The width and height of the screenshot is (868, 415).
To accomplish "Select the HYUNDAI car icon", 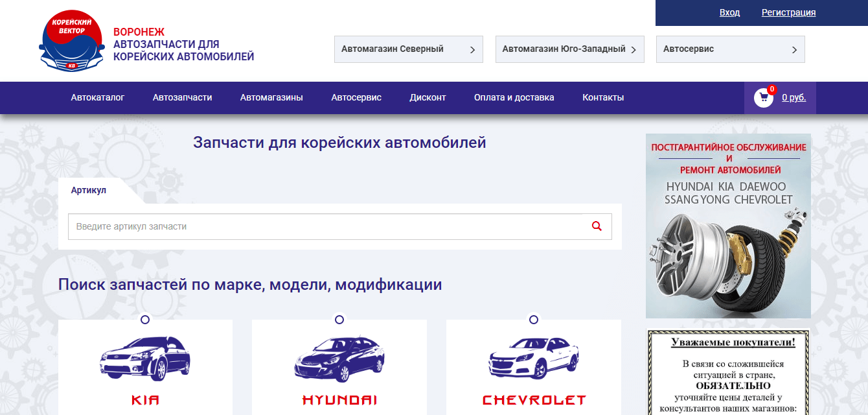I will pos(339,360).
